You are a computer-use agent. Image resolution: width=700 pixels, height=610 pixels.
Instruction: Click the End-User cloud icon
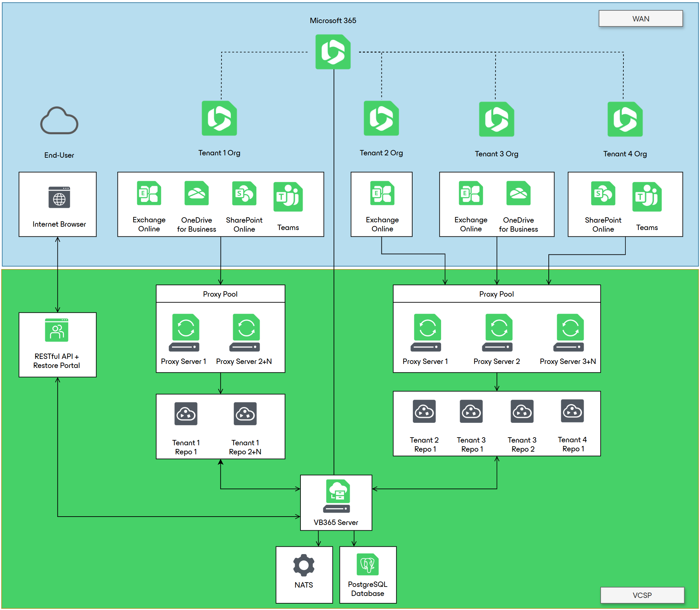click(59, 121)
